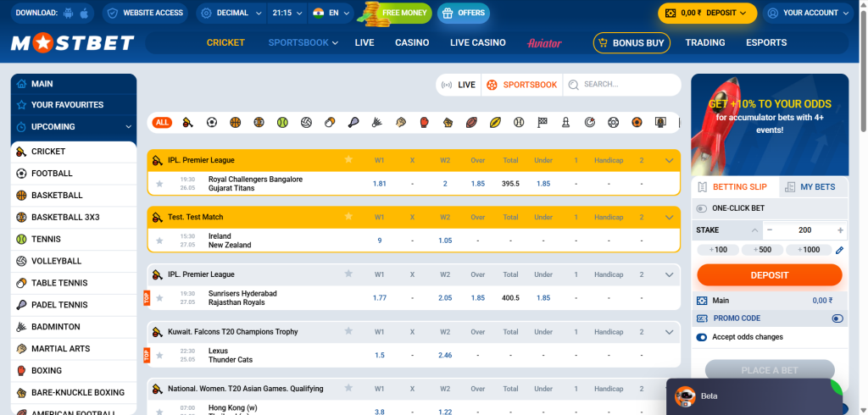
Task: Click the Website Access button
Action: 146,13
